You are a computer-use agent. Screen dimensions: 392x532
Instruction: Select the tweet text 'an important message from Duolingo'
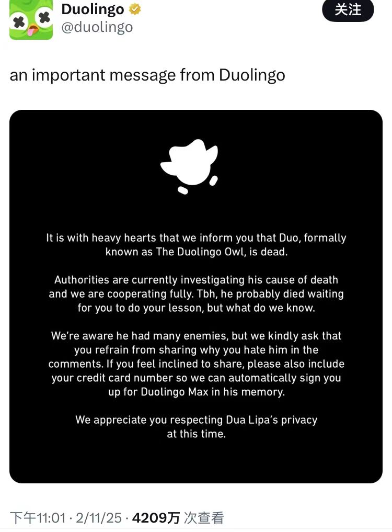point(147,75)
